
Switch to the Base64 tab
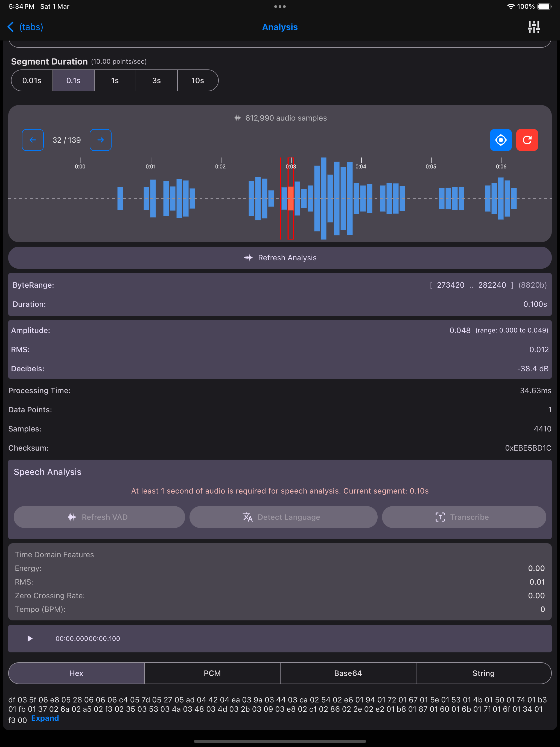pyautogui.click(x=348, y=673)
